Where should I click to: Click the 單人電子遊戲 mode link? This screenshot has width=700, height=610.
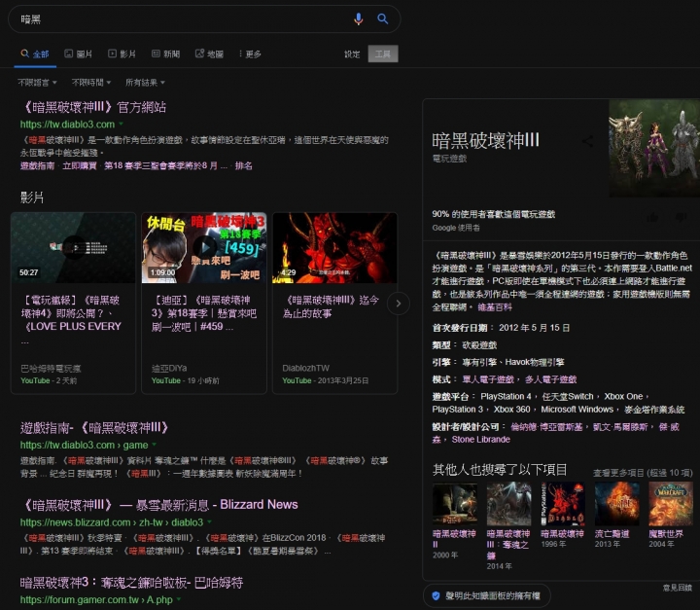[488, 379]
